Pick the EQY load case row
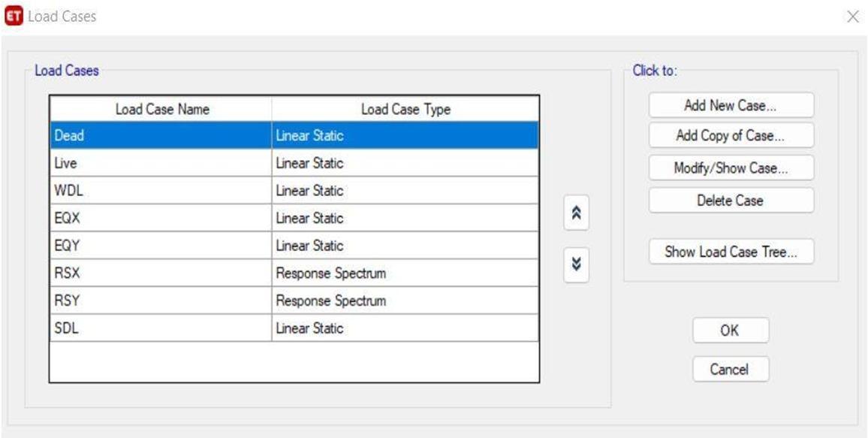 coord(161,246)
